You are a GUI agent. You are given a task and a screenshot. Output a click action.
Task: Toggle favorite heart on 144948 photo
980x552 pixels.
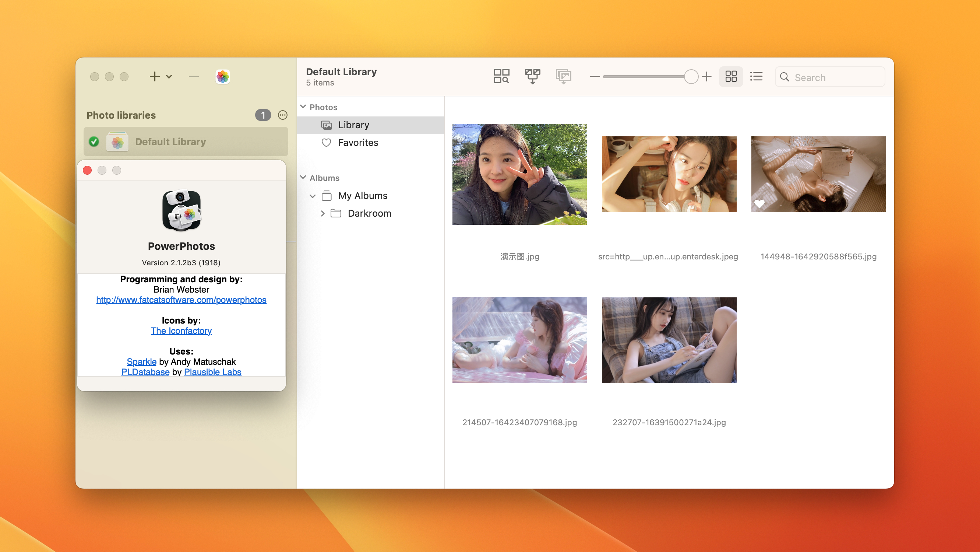pyautogui.click(x=759, y=204)
